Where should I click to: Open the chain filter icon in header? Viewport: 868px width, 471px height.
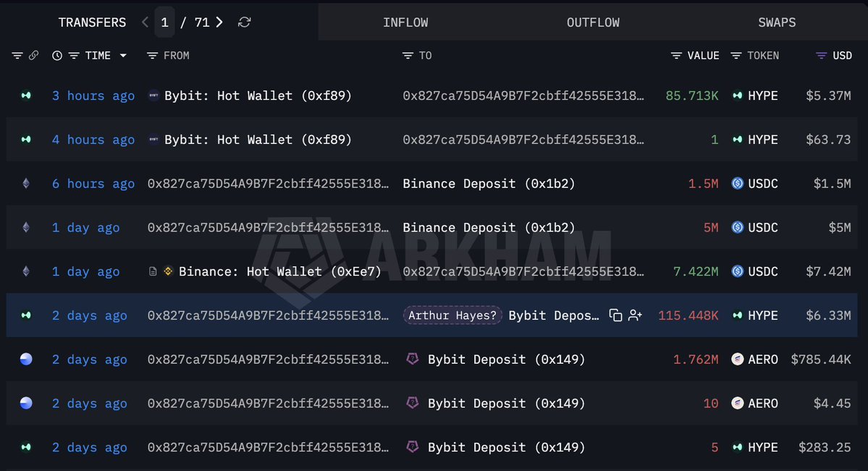(17, 55)
